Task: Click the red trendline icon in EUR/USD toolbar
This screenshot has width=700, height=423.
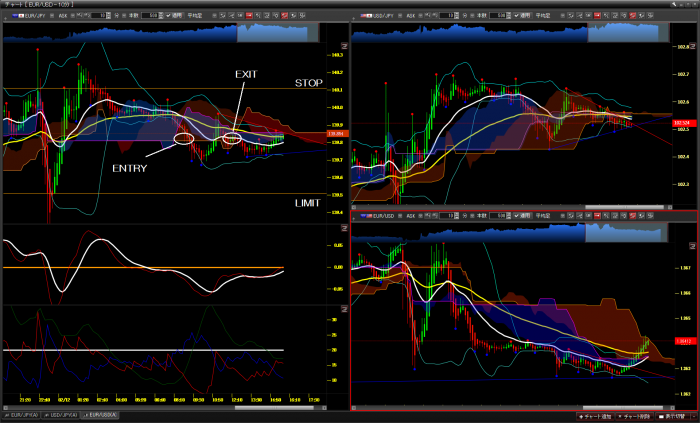Action: tap(633, 216)
